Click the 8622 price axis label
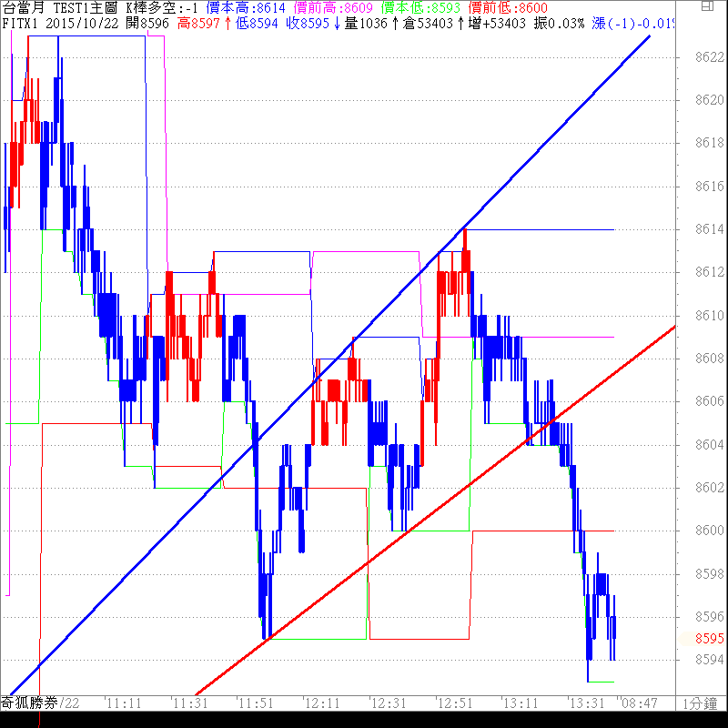The width and height of the screenshot is (728, 728). click(708, 56)
